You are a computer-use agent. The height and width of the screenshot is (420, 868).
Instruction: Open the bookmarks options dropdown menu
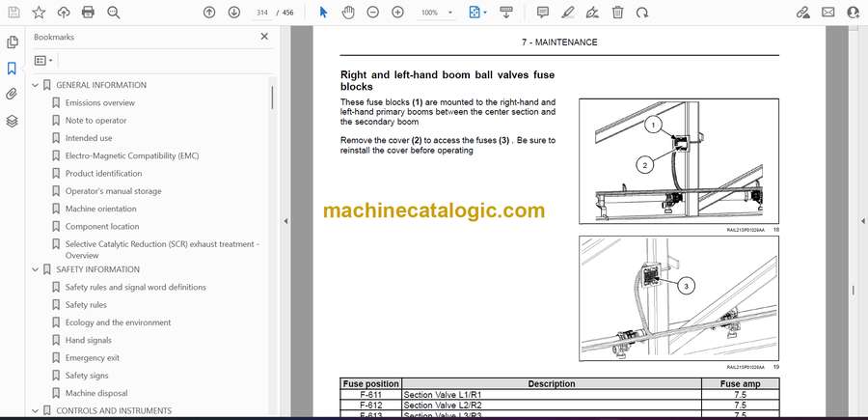[44, 60]
